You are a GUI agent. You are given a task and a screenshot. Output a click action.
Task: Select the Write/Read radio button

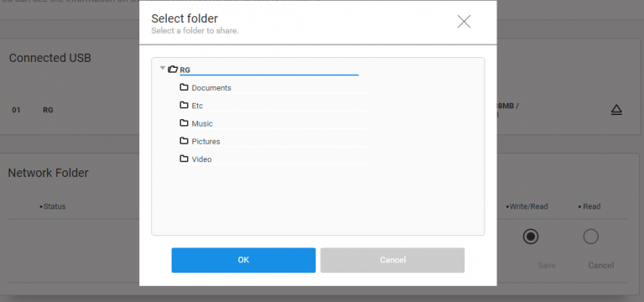531,237
